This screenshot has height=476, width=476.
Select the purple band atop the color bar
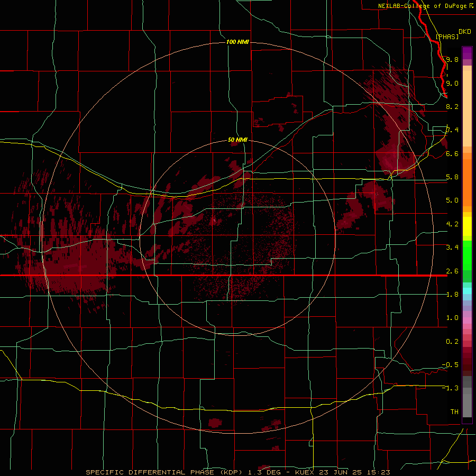pyautogui.click(x=467, y=53)
